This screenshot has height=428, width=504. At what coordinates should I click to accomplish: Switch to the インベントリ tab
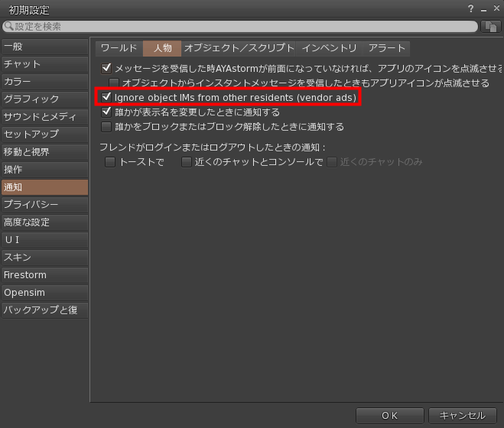330,48
